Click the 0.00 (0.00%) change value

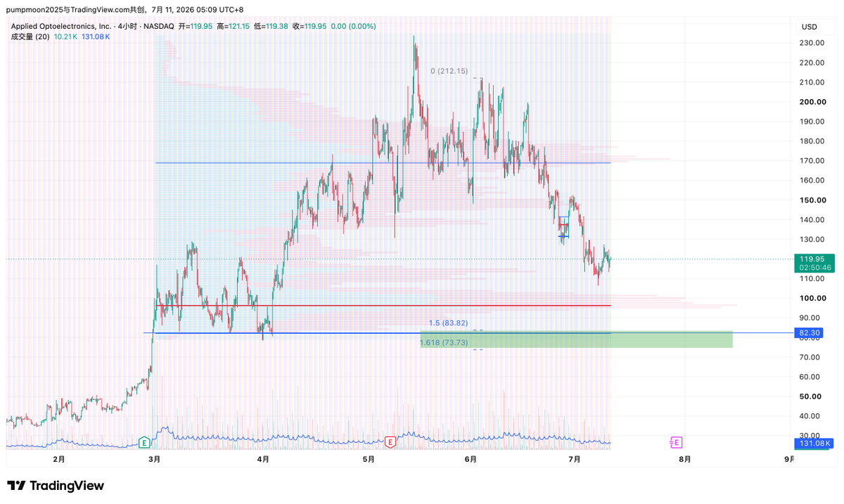354,26
